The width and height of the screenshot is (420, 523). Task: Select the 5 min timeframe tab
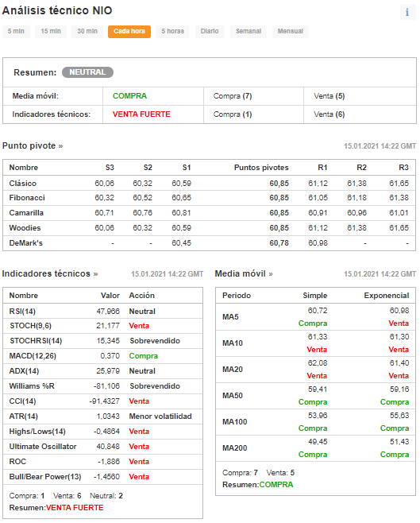tap(16, 31)
